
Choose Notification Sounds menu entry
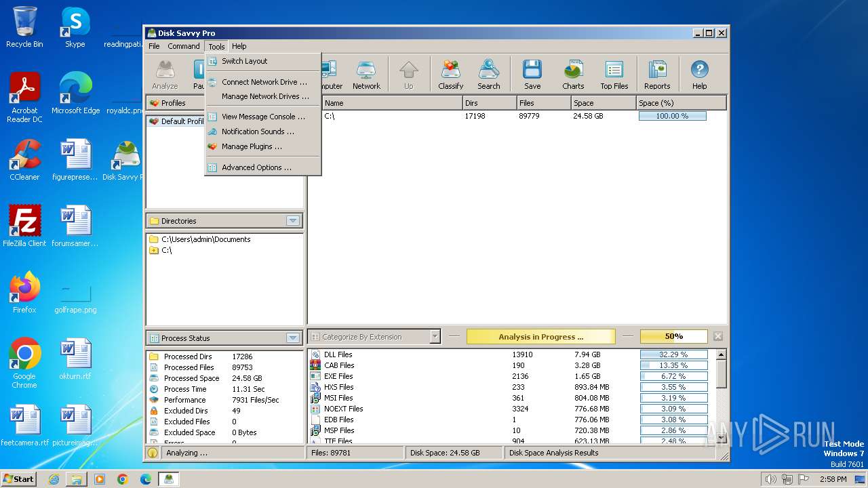click(x=263, y=131)
